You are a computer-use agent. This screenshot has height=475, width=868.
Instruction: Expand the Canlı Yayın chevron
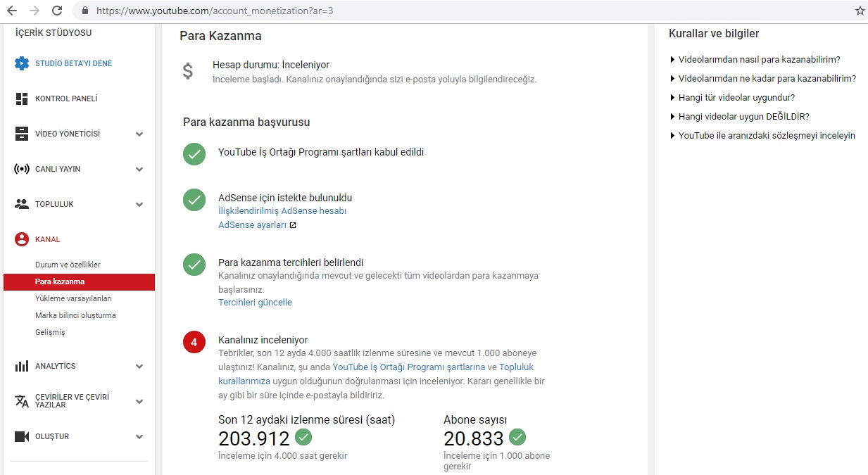[x=139, y=169]
